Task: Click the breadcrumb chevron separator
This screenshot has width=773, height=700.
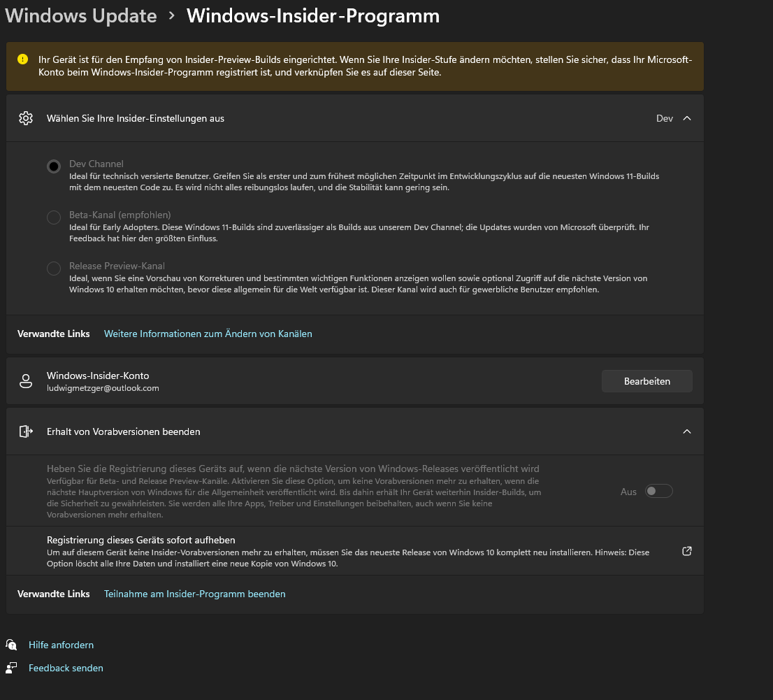Action: coord(171,16)
